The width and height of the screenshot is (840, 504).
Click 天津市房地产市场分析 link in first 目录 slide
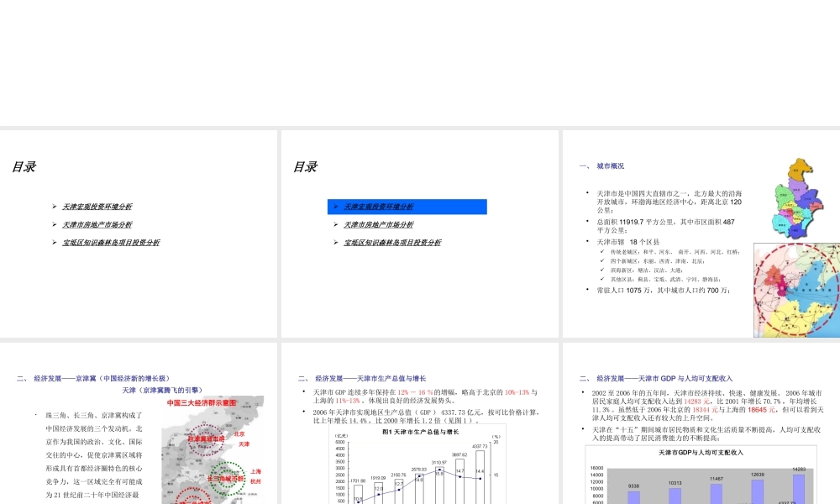tap(97, 225)
